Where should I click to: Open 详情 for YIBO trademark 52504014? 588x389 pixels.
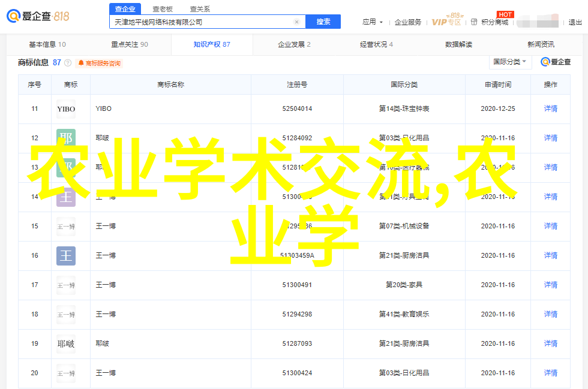(x=551, y=108)
